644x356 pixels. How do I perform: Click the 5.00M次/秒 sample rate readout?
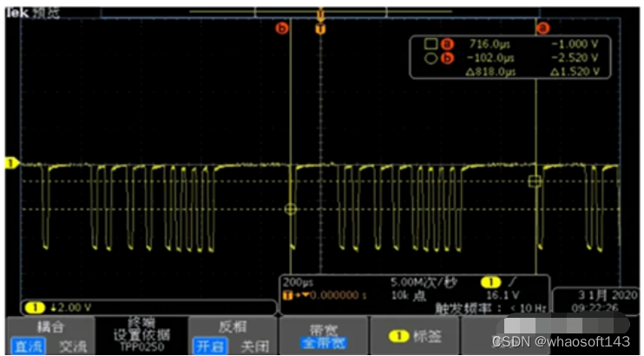pyautogui.click(x=424, y=282)
